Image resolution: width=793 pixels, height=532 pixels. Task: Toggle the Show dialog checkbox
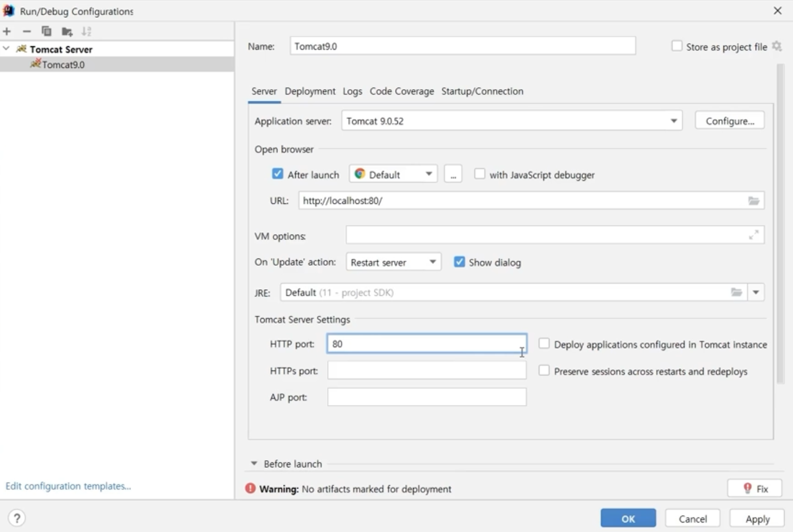[x=459, y=262]
